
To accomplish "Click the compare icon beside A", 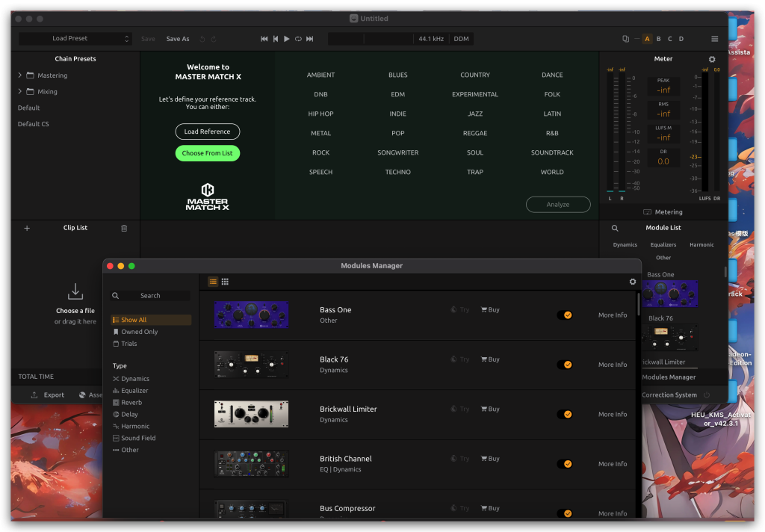I will point(625,39).
